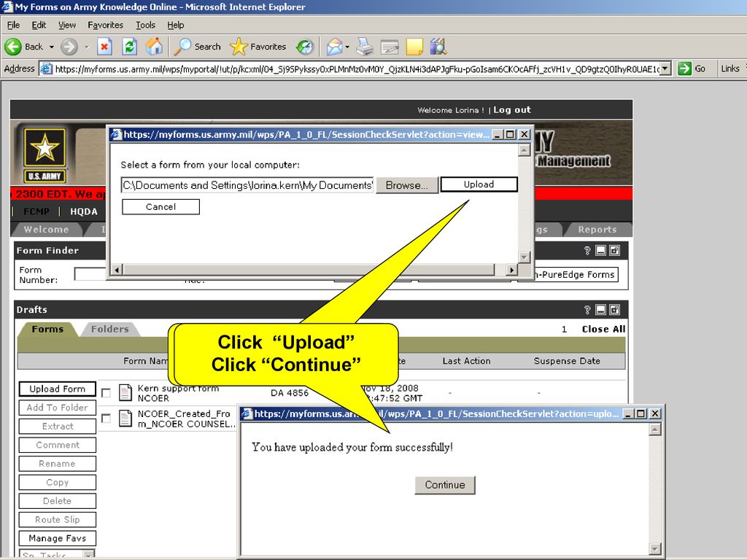
Task: Check the Kern support form NCOER checkbox
Action: pos(106,393)
